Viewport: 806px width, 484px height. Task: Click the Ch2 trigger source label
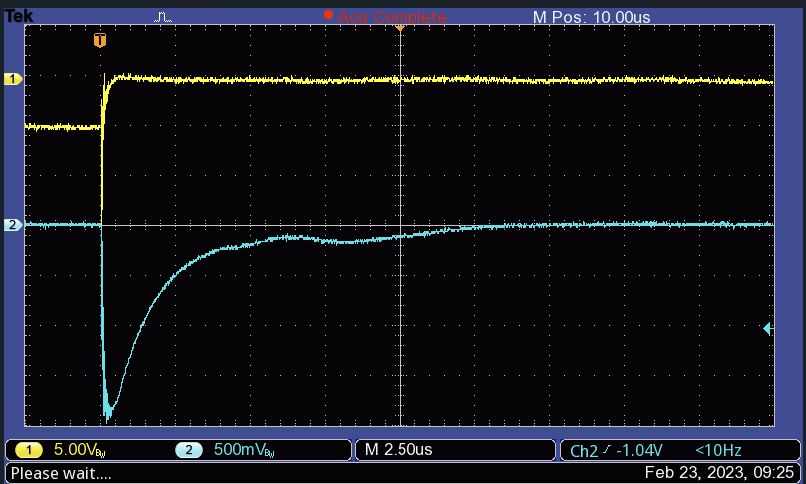(x=584, y=451)
